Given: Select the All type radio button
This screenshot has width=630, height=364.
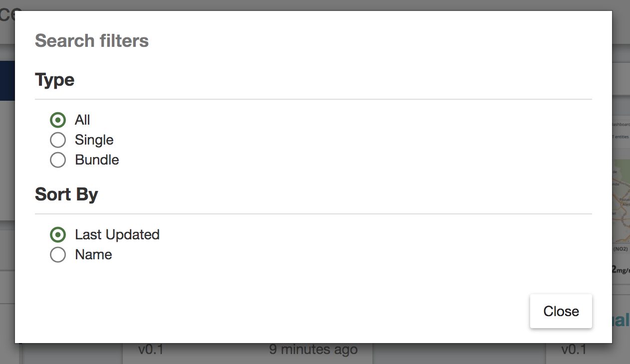Looking at the screenshot, I should (58, 120).
